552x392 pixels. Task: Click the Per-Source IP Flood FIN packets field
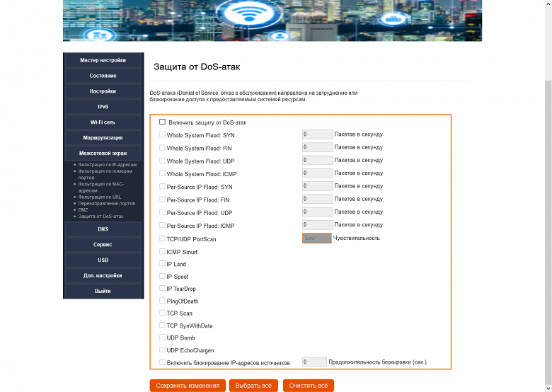318,199
